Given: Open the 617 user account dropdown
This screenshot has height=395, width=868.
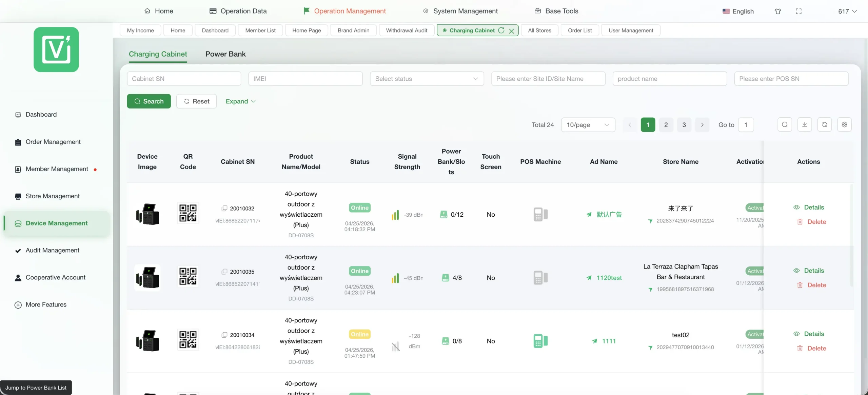Looking at the screenshot, I should click(847, 11).
